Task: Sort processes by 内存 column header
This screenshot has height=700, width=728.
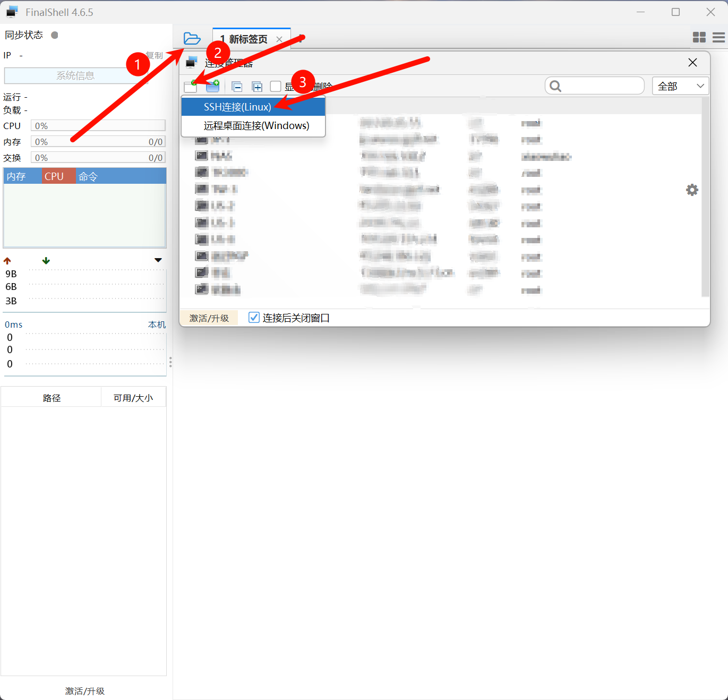Action: point(23,176)
